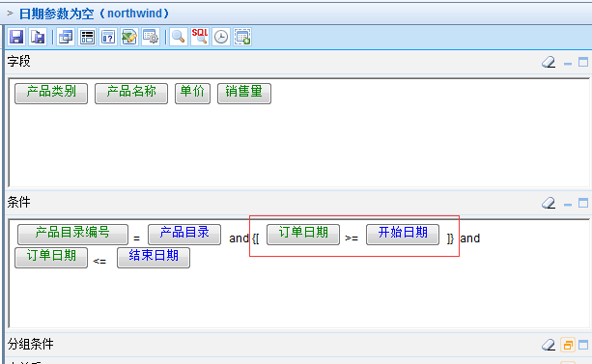
Task: Select the 销售量 field button
Action: pos(244,94)
